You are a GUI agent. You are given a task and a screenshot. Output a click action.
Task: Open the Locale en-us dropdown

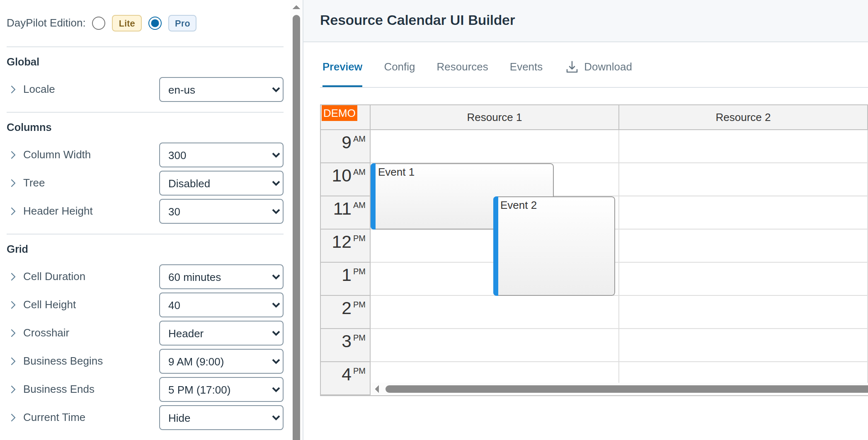coord(221,89)
